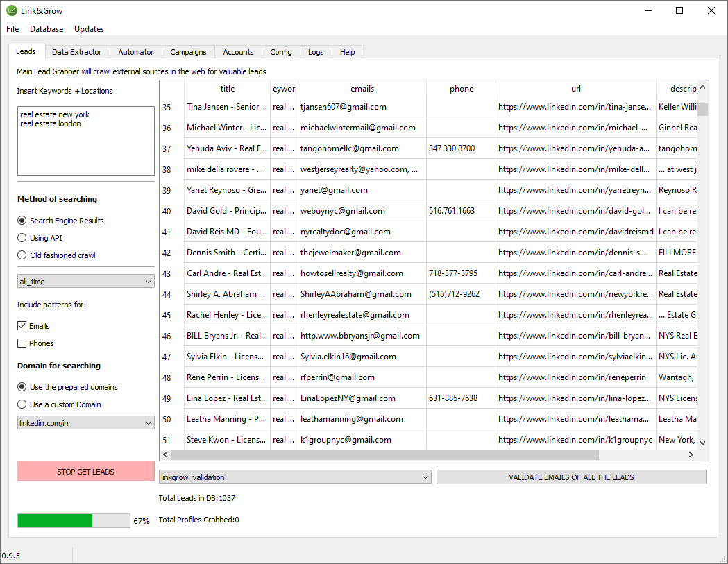Viewport: 728px width, 564px height.
Task: Open the Database menu
Action: click(46, 29)
